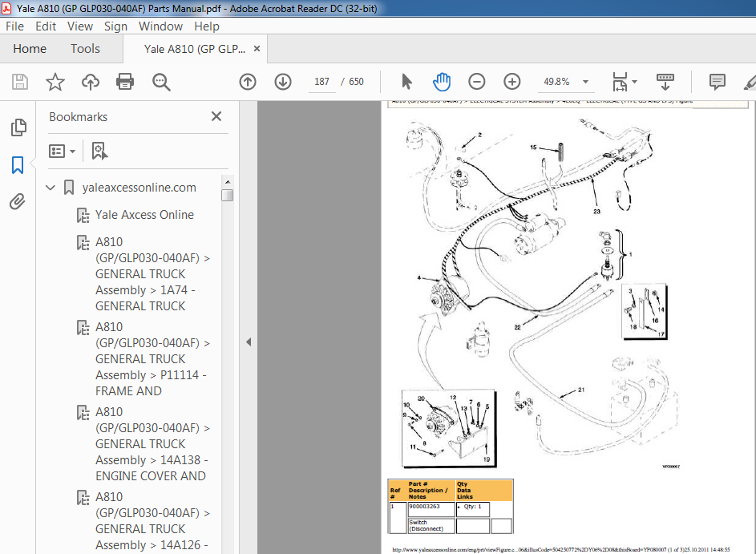Add file to starred with star icon

point(55,82)
